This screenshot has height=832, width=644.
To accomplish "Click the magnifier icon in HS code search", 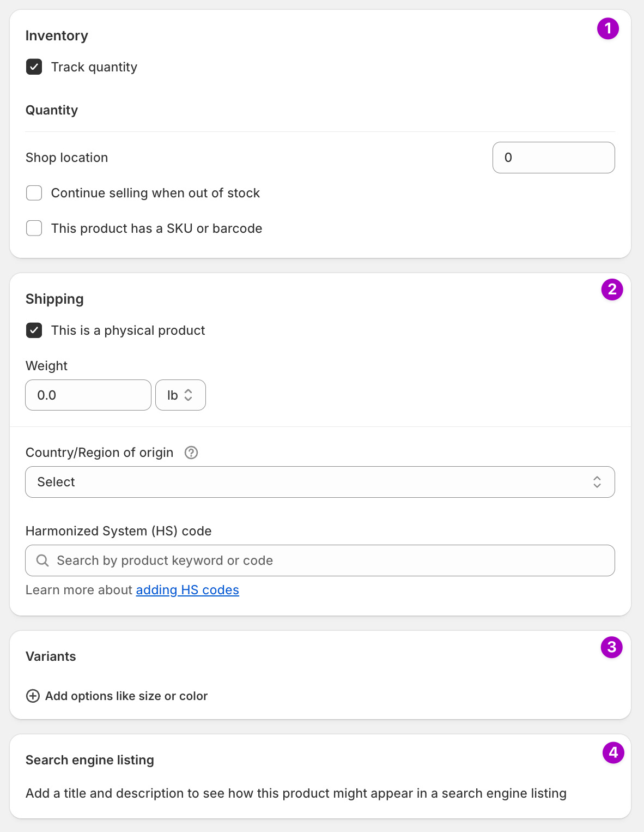I will pyautogui.click(x=42, y=560).
